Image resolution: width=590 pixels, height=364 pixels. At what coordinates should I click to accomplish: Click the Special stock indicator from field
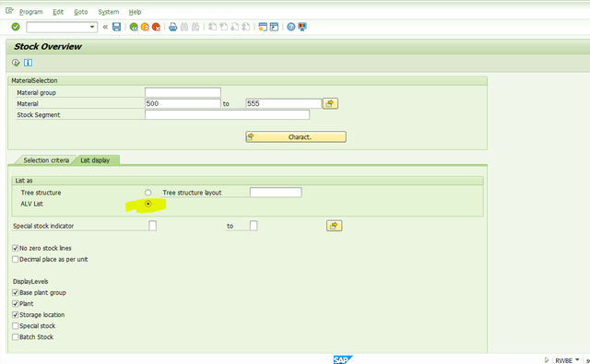tap(152, 226)
